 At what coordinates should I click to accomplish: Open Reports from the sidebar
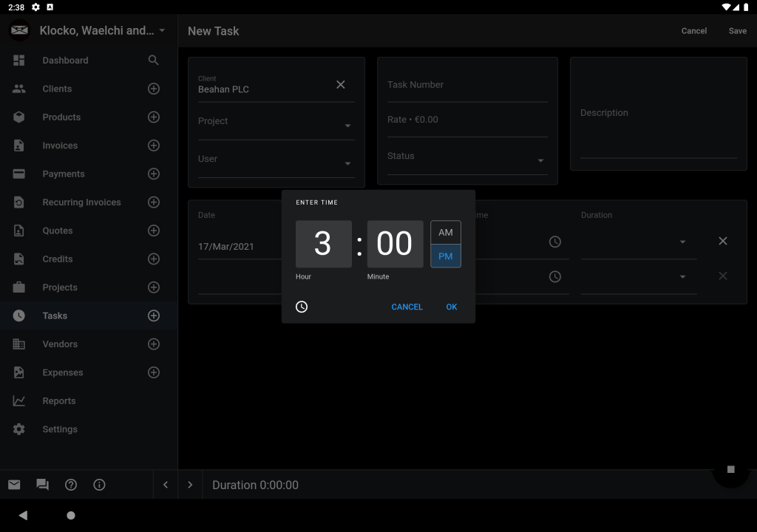coord(59,401)
